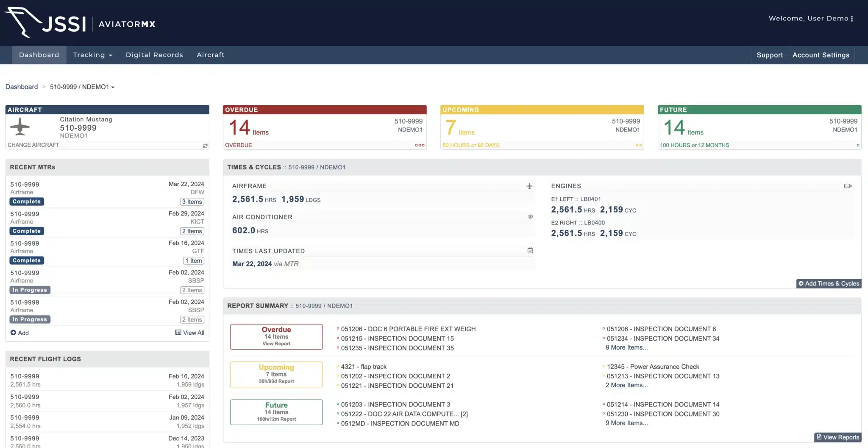868x448 pixels.
Task: Click the three dots in Overdue card
Action: [419, 145]
